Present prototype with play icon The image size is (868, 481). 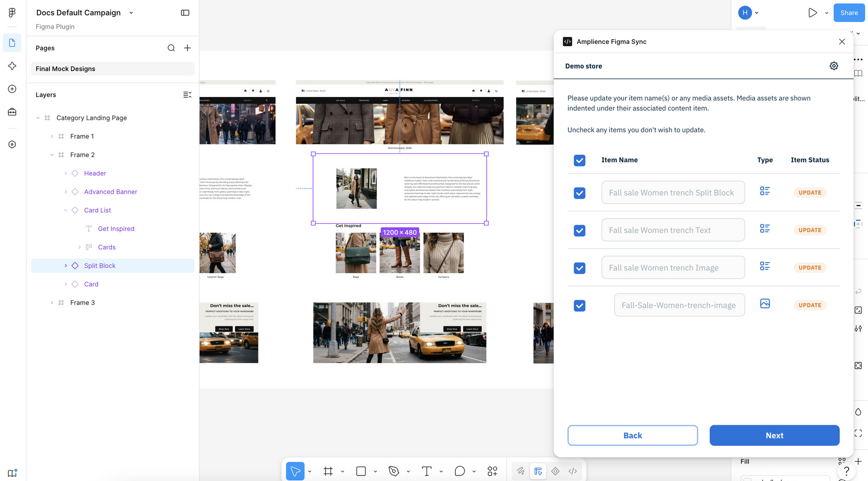(813, 13)
